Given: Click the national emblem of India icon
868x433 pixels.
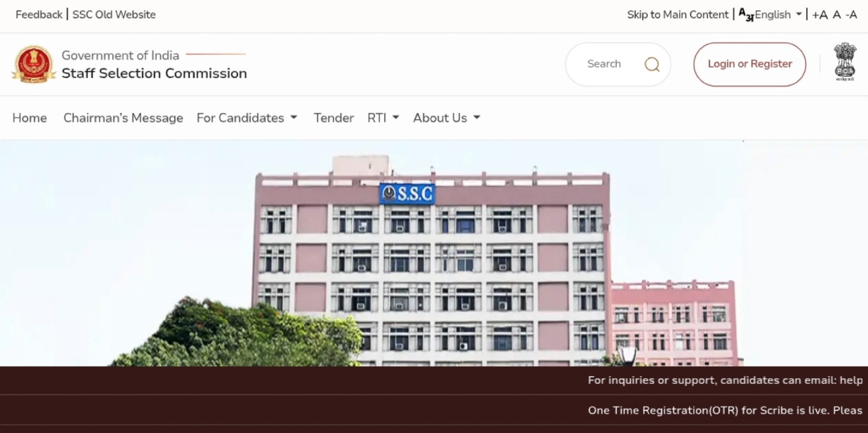Looking at the screenshot, I should click(845, 62).
